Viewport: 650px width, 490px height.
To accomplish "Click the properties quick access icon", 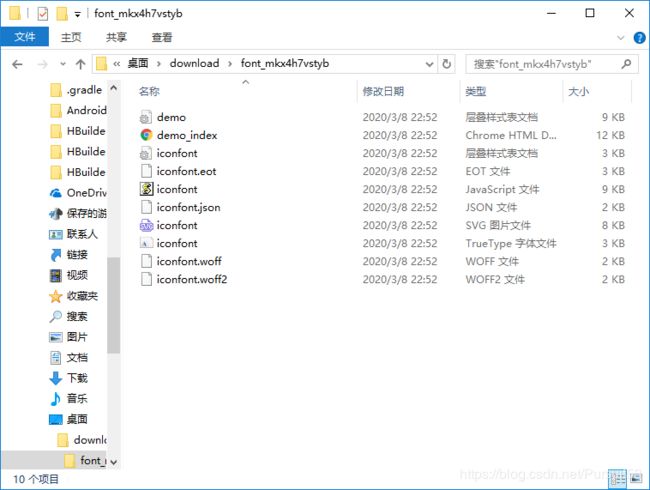I will pos(42,14).
